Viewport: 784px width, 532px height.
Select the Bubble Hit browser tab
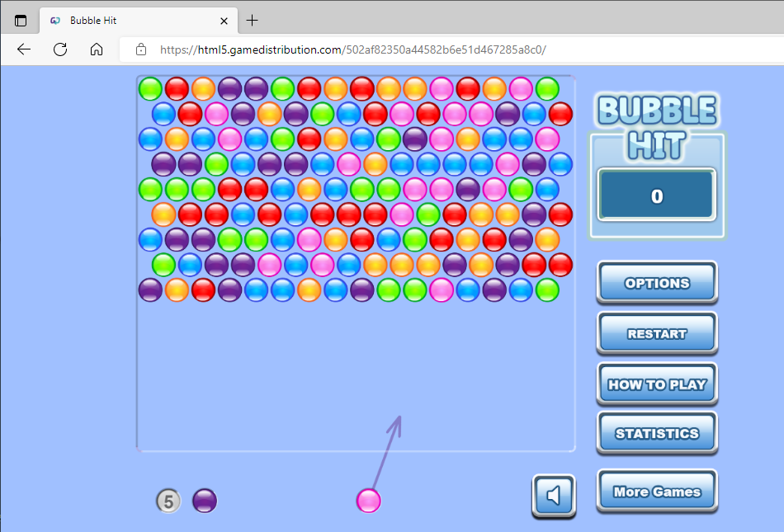pyautogui.click(x=139, y=21)
